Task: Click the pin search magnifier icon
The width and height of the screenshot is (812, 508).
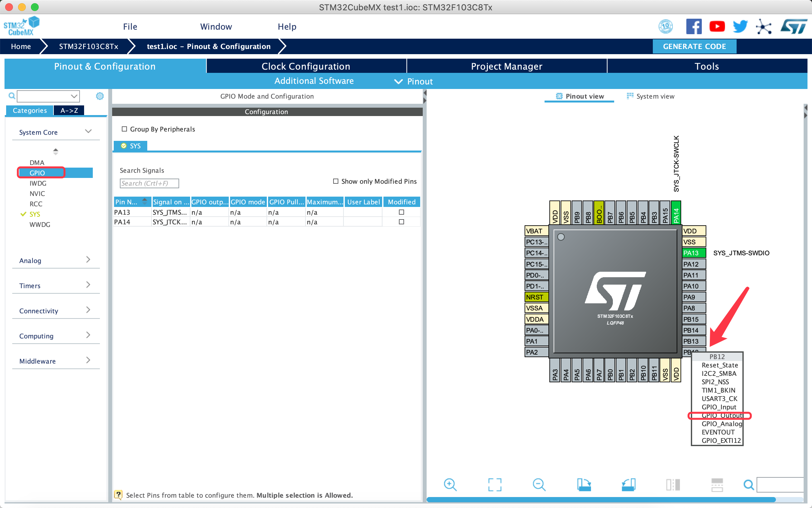Action: (749, 485)
